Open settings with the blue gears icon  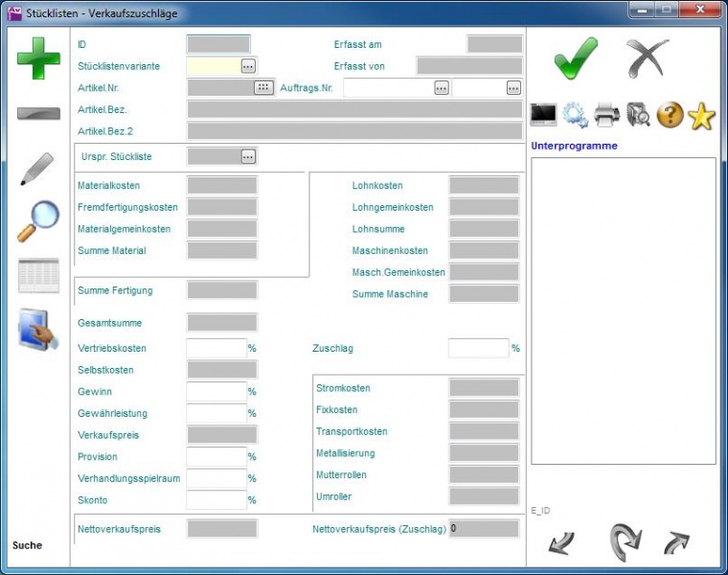576,115
